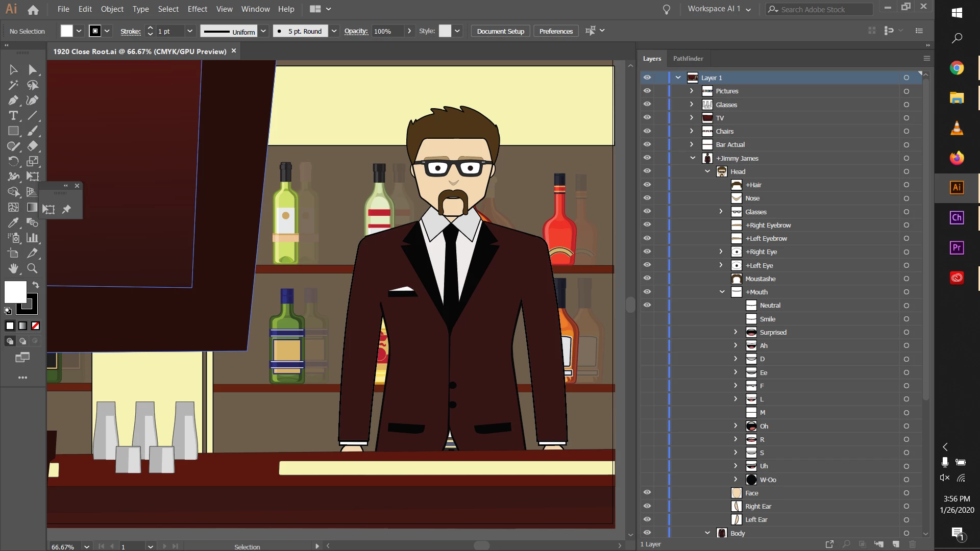Click the Preferences button

pyautogui.click(x=556, y=31)
